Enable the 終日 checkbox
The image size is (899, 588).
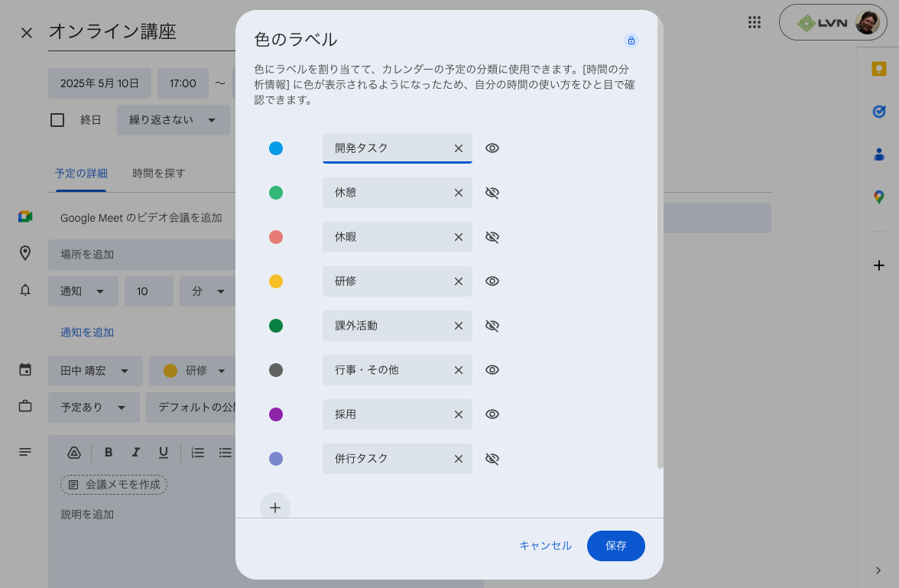click(x=57, y=119)
